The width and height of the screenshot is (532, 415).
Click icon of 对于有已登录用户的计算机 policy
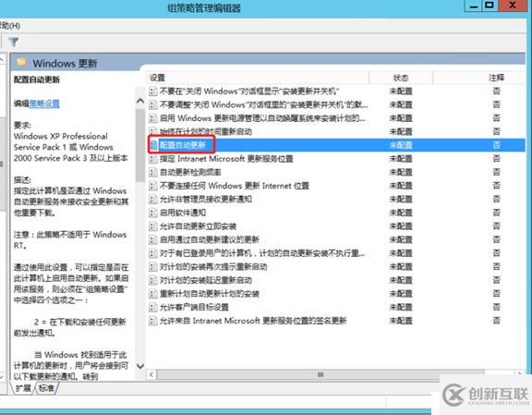coord(153,253)
